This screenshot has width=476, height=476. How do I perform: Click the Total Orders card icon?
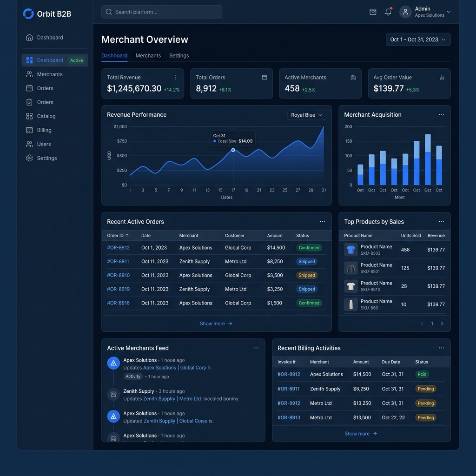(x=264, y=78)
